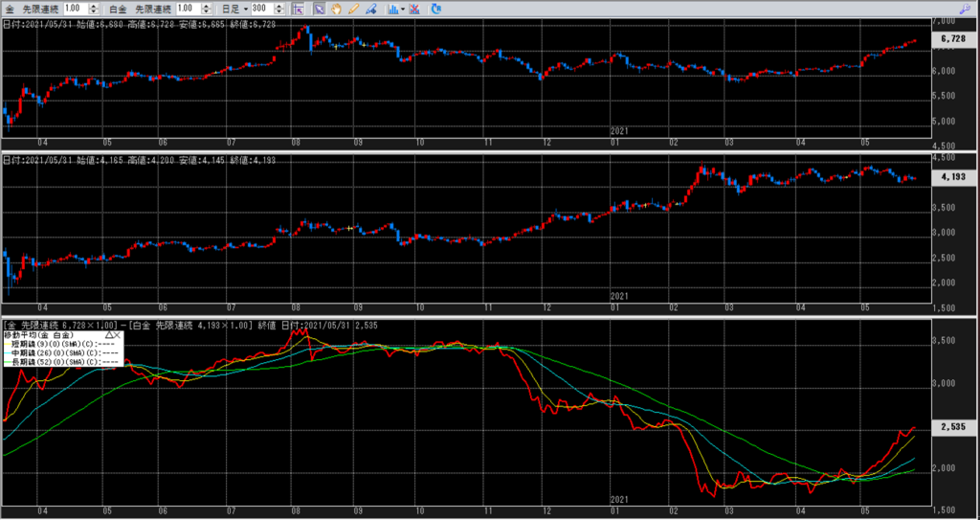Click the 金 symbol label in toolbar
This screenshot has height=520, width=980.
pyautogui.click(x=9, y=8)
